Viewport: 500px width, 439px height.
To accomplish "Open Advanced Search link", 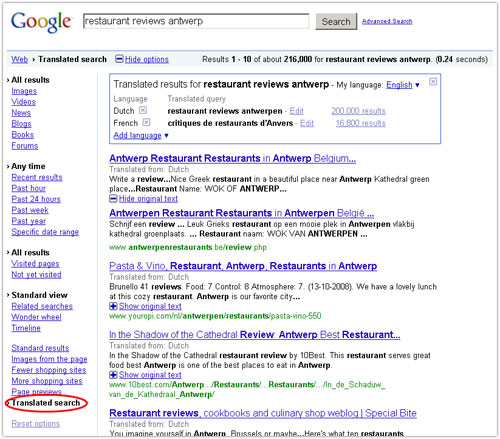I will tap(387, 21).
